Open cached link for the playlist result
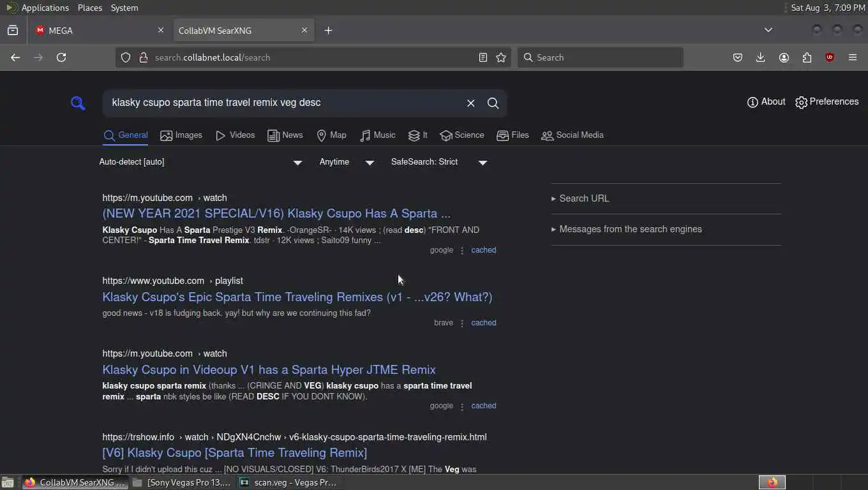The height and width of the screenshot is (490, 868). pos(484,323)
